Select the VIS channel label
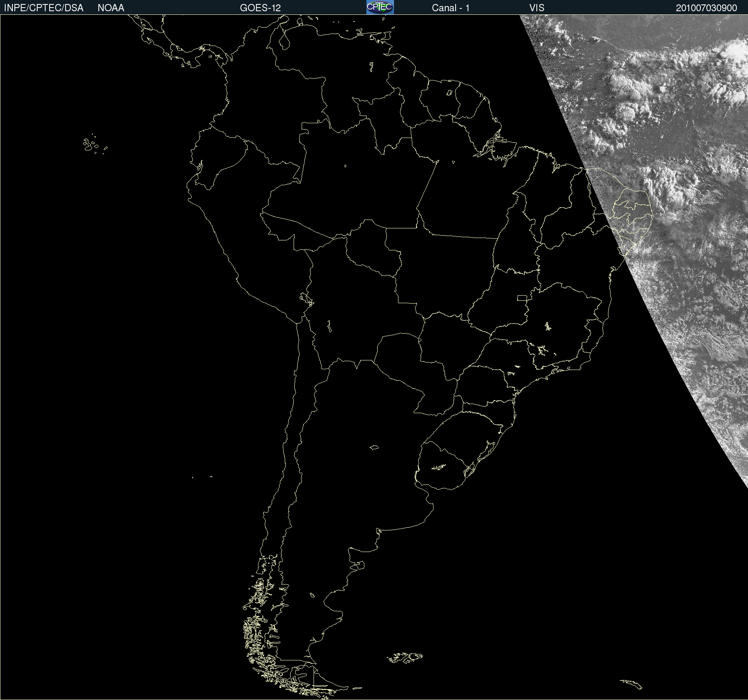Viewport: 748px width, 700px height. click(x=537, y=8)
